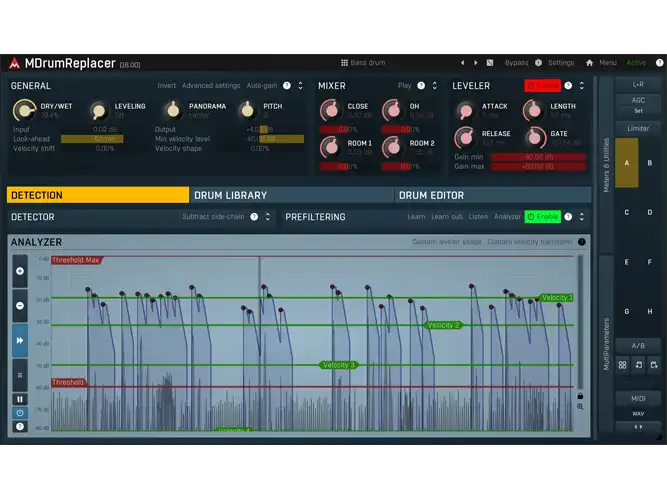Open help for the Mixer panel

point(421,86)
